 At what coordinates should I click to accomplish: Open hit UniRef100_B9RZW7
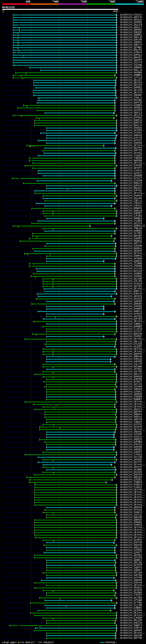pyautogui.click(x=131, y=32)
